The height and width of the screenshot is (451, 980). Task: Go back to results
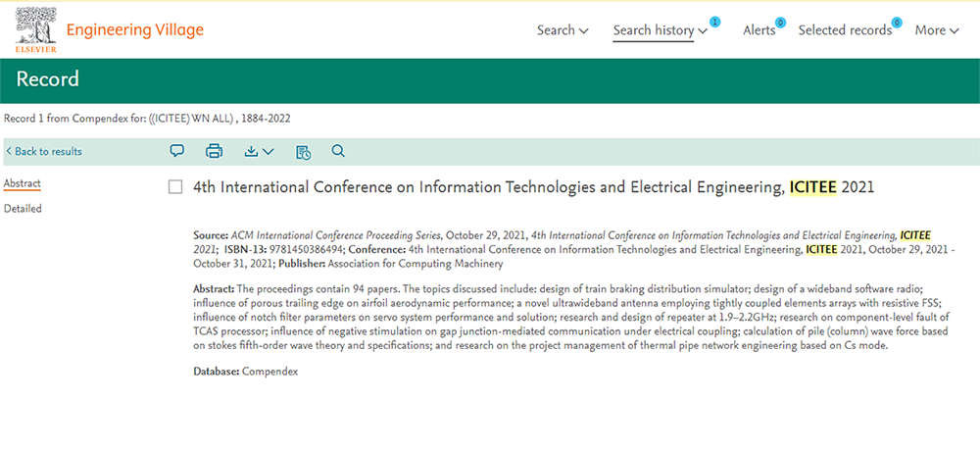[44, 151]
